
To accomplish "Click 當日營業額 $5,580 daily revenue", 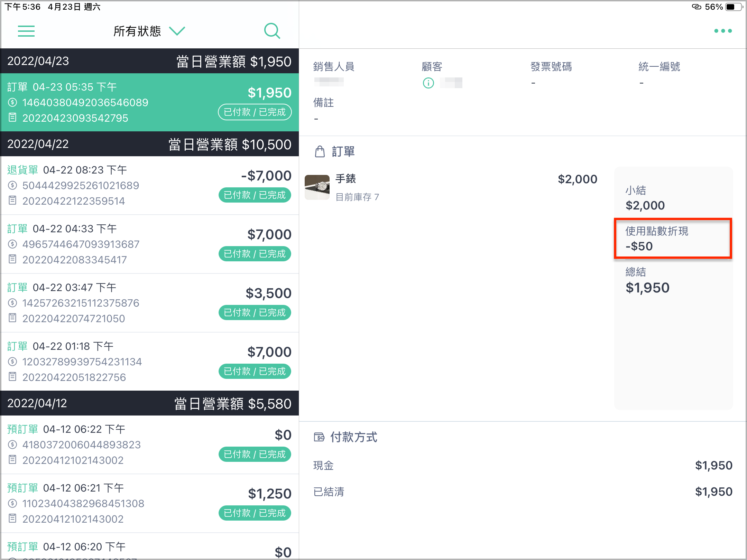I will point(233,404).
